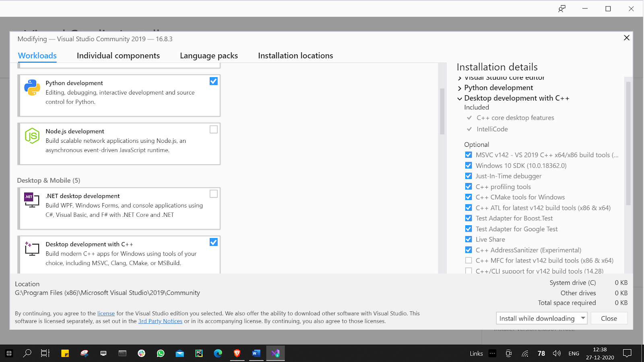This screenshot has width=644, height=362.
Task: Open the Individual components tab
Action: 118,56
